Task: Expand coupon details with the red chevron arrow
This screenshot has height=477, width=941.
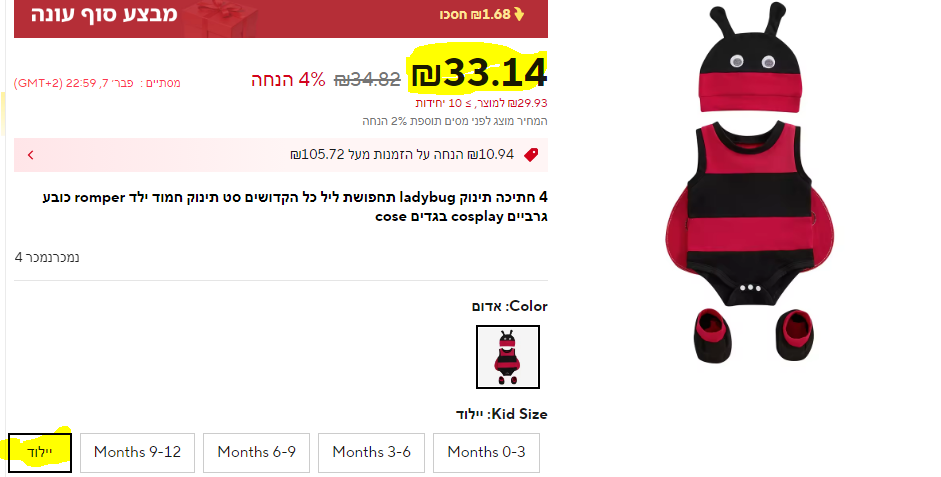Action: [31, 155]
